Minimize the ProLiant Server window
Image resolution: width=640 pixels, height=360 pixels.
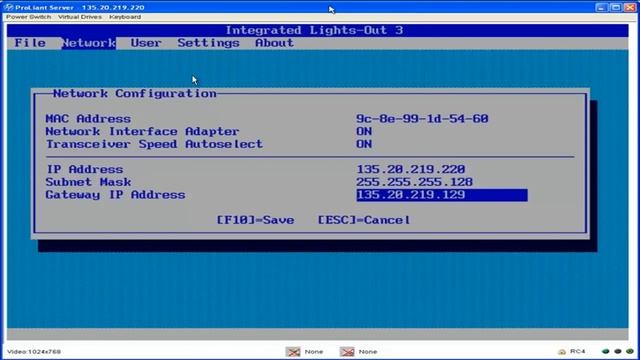(601, 7)
